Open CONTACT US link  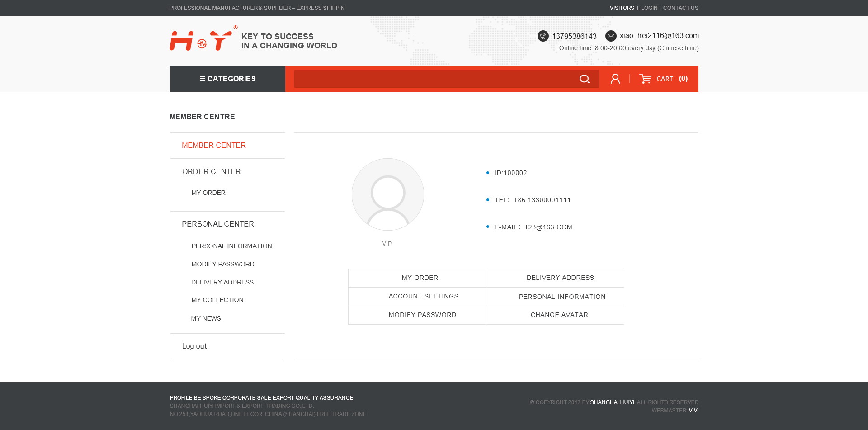coord(680,8)
